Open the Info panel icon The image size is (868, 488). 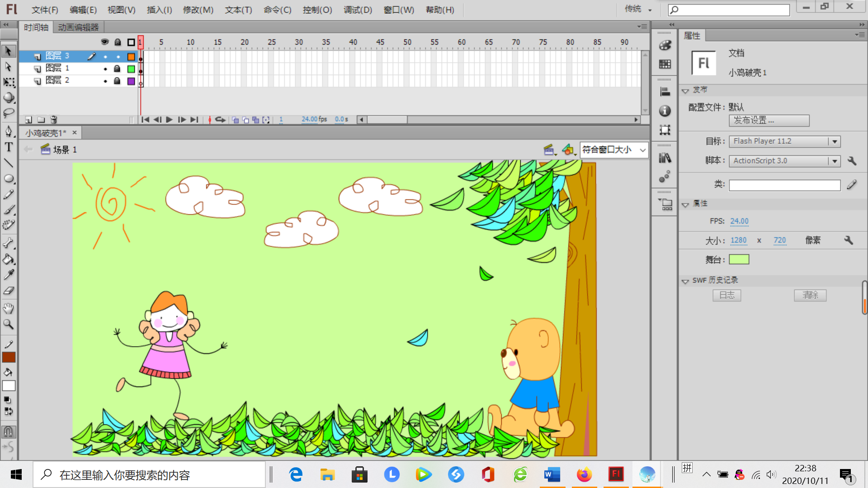point(665,111)
